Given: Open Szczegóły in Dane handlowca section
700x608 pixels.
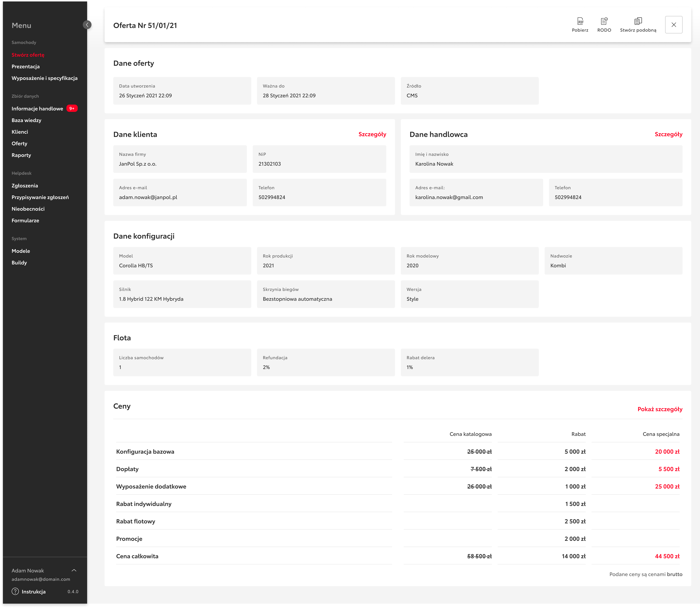Looking at the screenshot, I should (668, 134).
